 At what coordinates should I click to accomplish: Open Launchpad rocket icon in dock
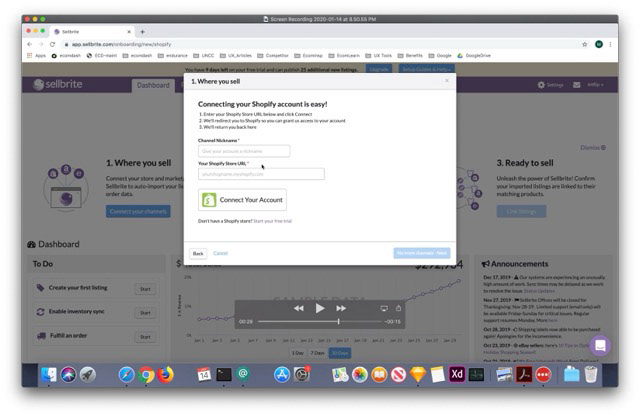click(x=87, y=374)
